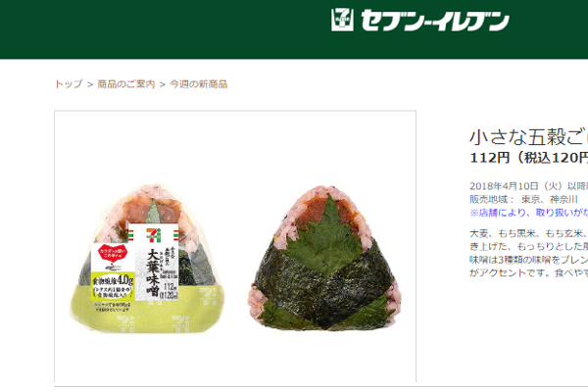Image resolution: width=588 pixels, height=392 pixels.
Task: Click the 7-Eleven logo on package label
Action: pos(154,234)
